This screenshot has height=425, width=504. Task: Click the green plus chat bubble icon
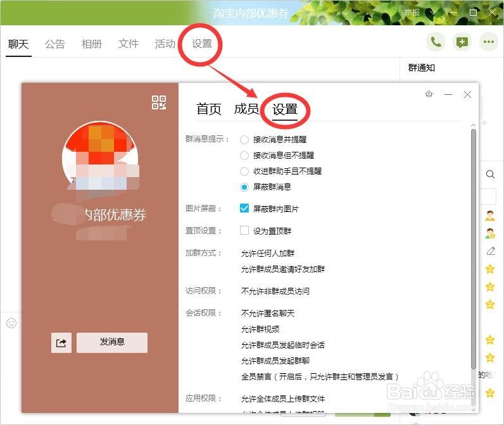pyautogui.click(x=462, y=42)
